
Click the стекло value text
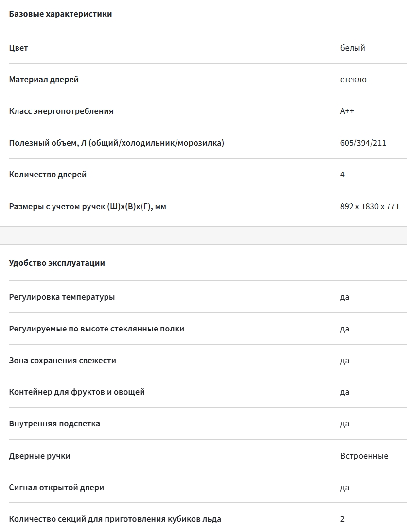353,79
